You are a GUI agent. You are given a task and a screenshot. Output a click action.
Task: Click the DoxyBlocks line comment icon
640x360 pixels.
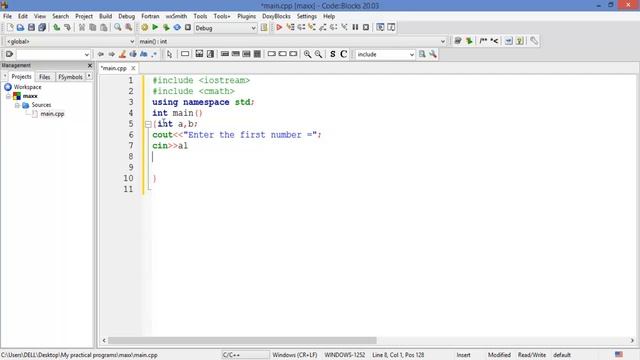pos(494,41)
